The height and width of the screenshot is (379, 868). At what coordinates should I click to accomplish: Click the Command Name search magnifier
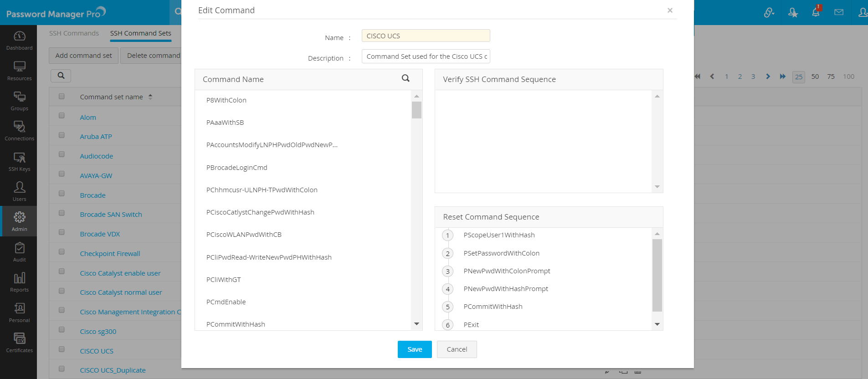(406, 78)
